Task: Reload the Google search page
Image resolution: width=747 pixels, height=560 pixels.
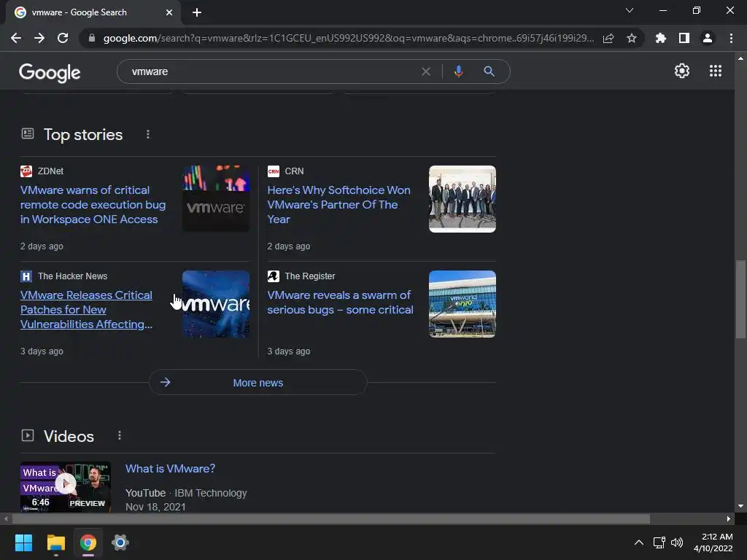Action: tap(63, 38)
